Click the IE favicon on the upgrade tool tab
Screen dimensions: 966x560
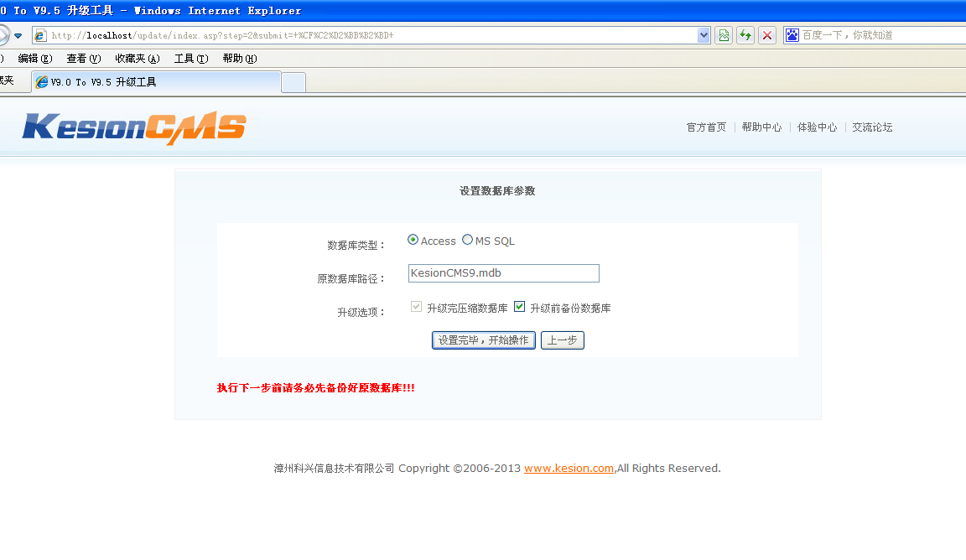click(41, 82)
